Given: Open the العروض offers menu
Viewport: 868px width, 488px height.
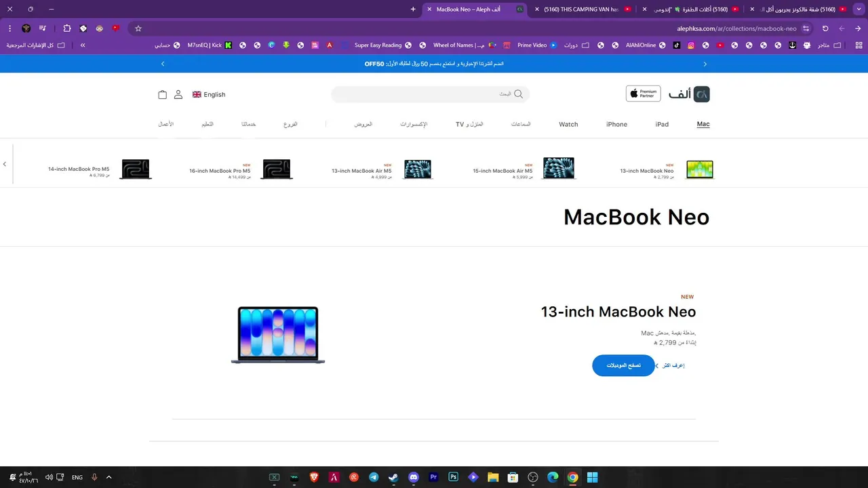Looking at the screenshot, I should pyautogui.click(x=363, y=124).
